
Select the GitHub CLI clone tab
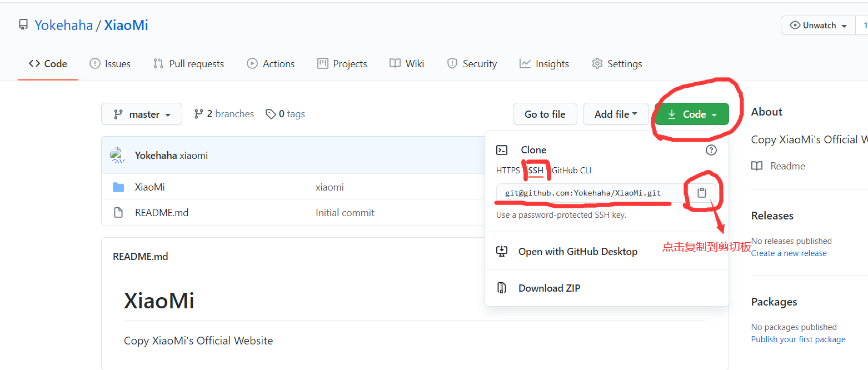click(571, 171)
